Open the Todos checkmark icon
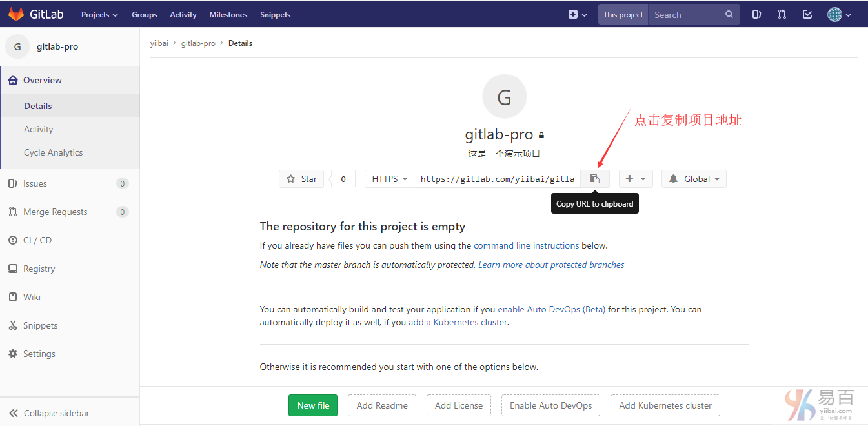The width and height of the screenshot is (868, 426). pyautogui.click(x=807, y=14)
